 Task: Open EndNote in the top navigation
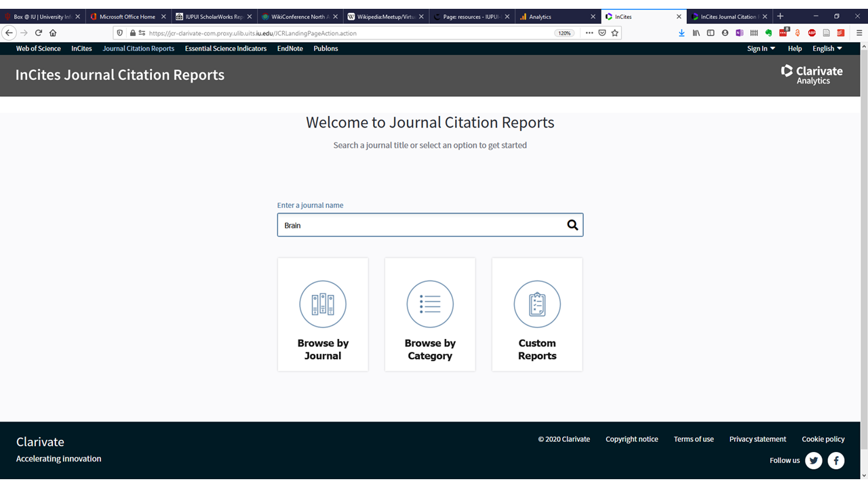[290, 49]
